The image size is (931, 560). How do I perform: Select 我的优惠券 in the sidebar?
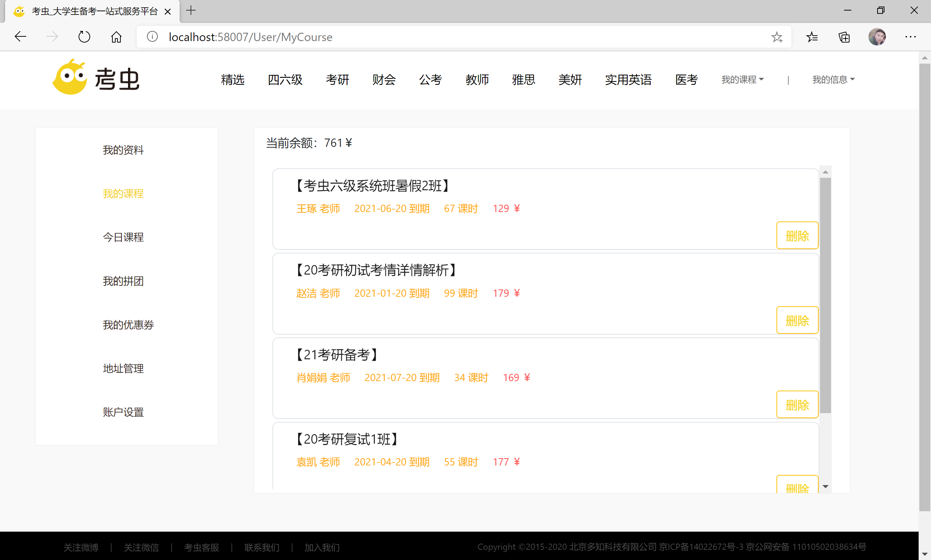coord(128,324)
